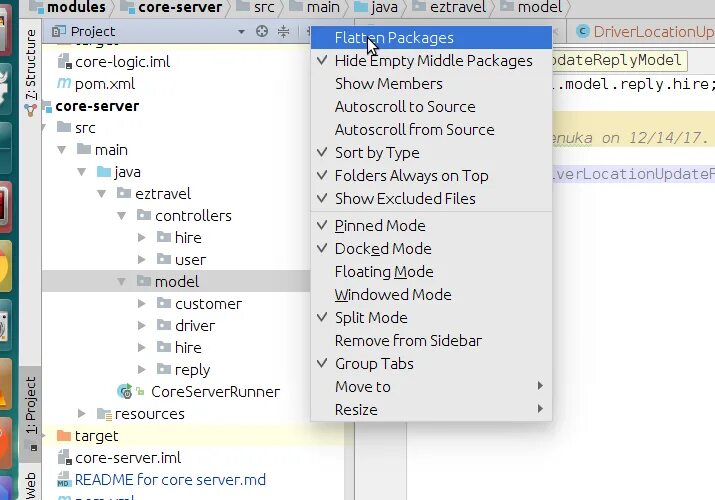Select Flatten Packages menu option
Image resolution: width=715 pixels, height=500 pixels.
(431, 37)
